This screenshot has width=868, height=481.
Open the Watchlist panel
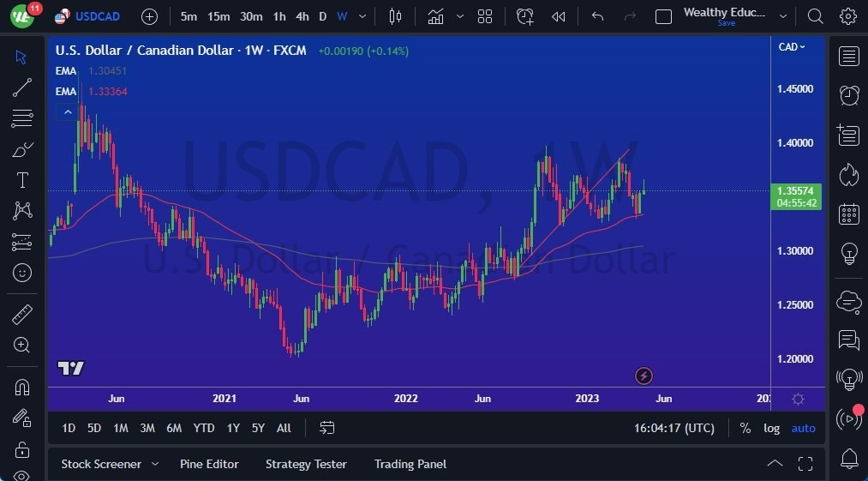click(848, 57)
